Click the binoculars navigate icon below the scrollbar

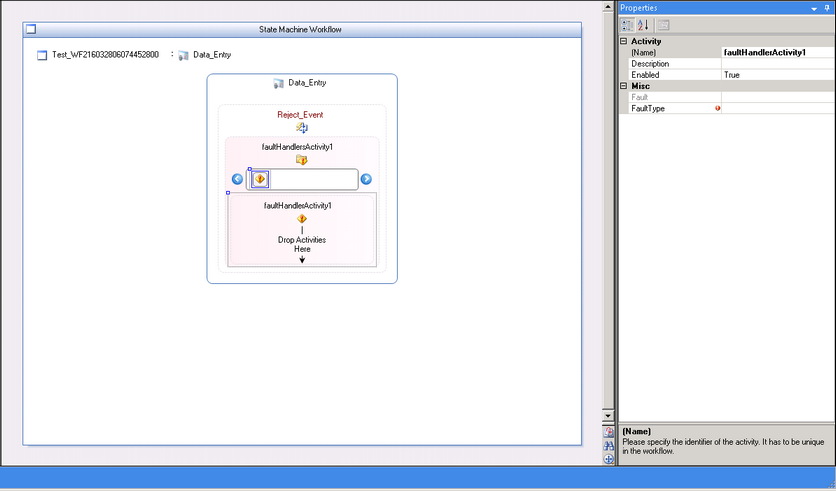tap(608, 446)
